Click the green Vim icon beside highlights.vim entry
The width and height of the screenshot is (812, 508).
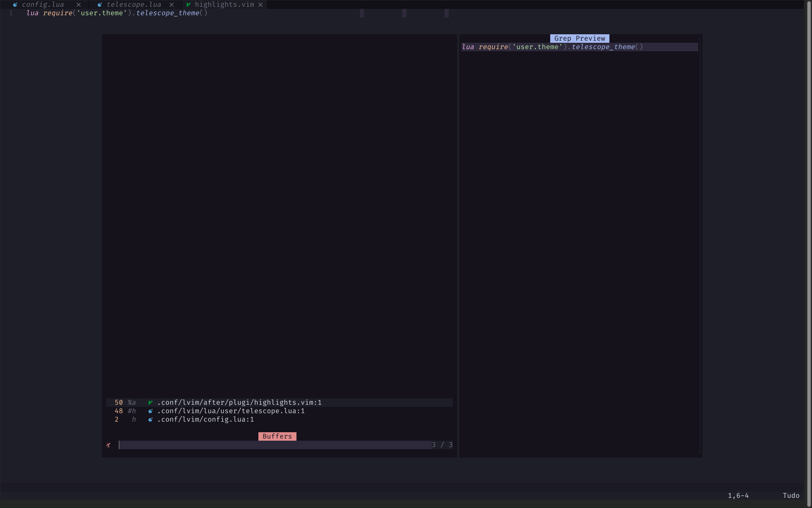pyautogui.click(x=150, y=402)
